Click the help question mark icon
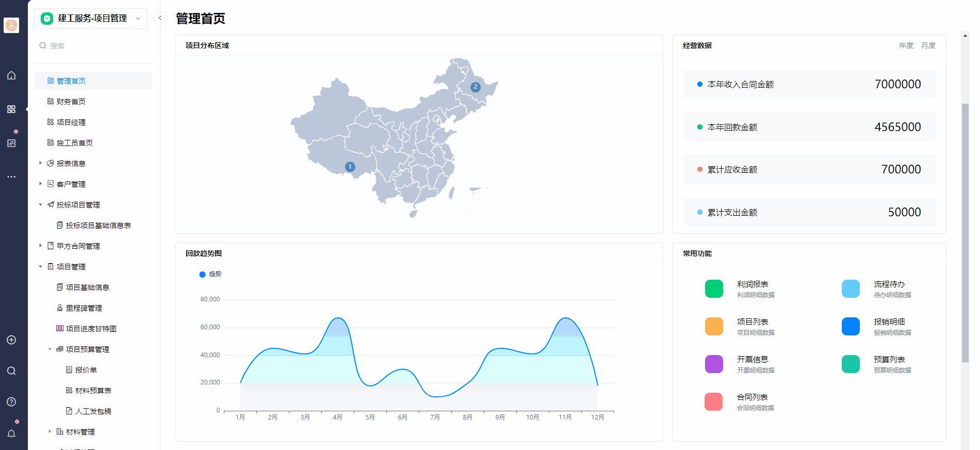Image resolution: width=980 pixels, height=450 pixels. coord(11,402)
